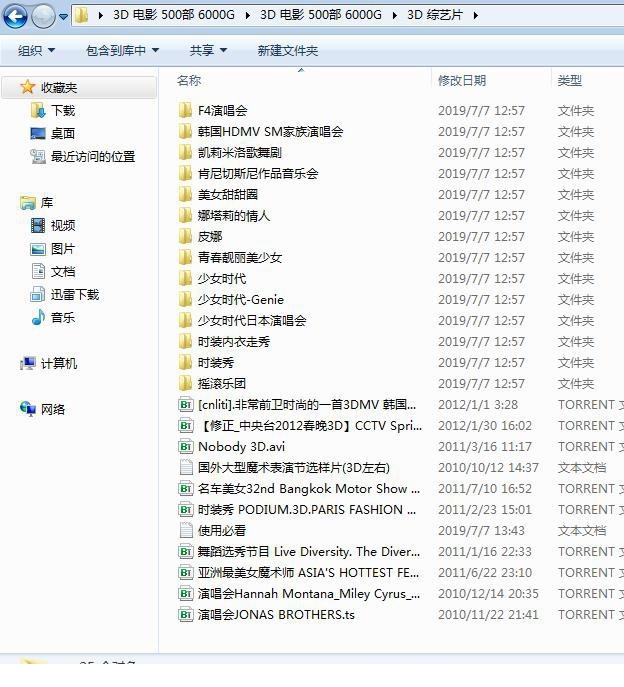This screenshot has height=687, width=624.
Task: Select 亚洲最美女魔术师 ASIA'S HOTTEST torrent
Action: 308,573
